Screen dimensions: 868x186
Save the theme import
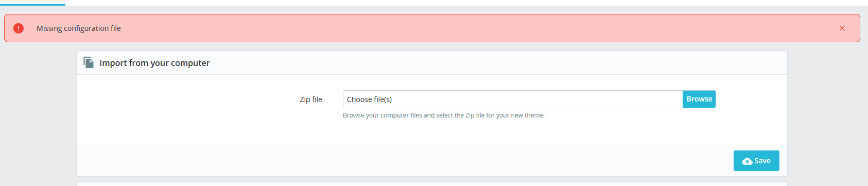(x=756, y=161)
